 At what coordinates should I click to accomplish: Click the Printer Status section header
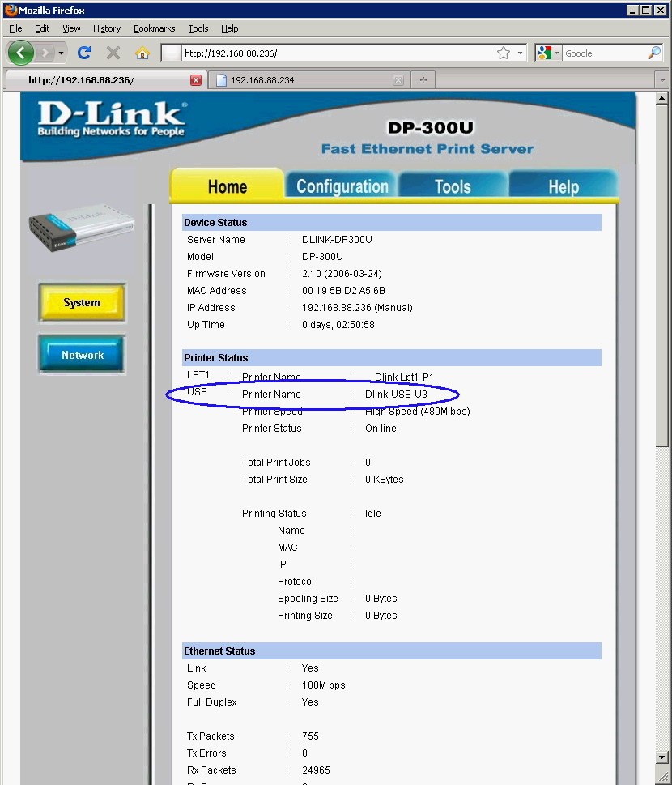click(392, 357)
